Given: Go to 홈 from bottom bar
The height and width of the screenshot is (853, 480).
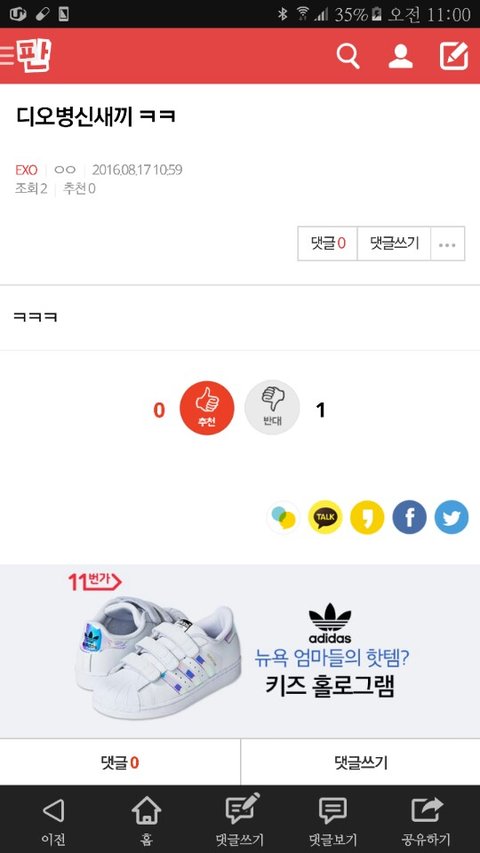Looking at the screenshot, I should [146, 820].
